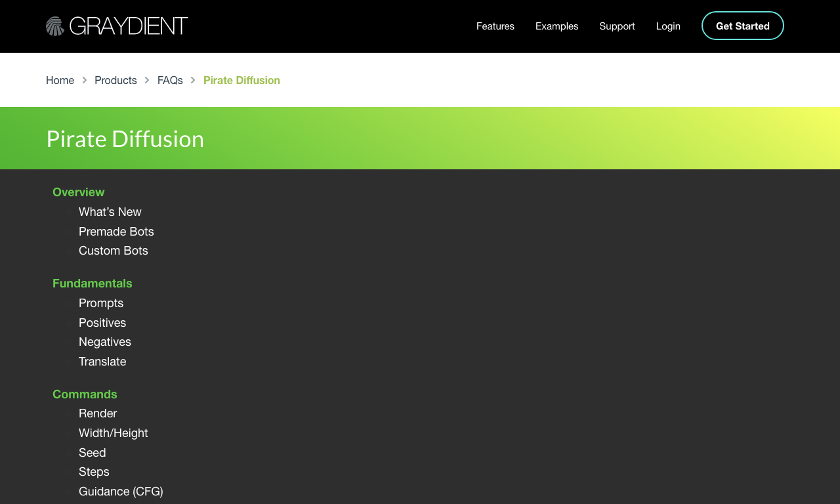The width and height of the screenshot is (840, 504).
Task: Open the Render command link
Action: coord(98,413)
